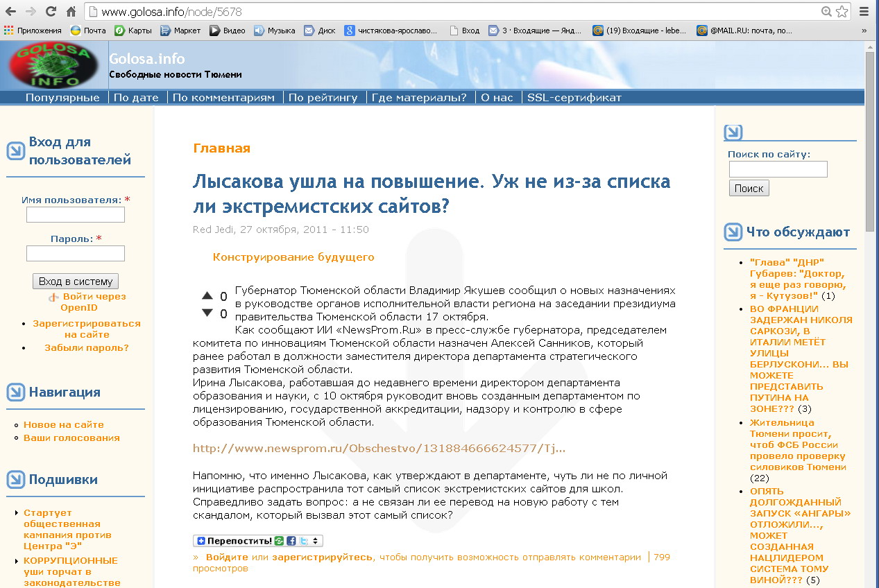Open Приложения apps bookmark
The width and height of the screenshot is (879, 588).
pyautogui.click(x=33, y=31)
